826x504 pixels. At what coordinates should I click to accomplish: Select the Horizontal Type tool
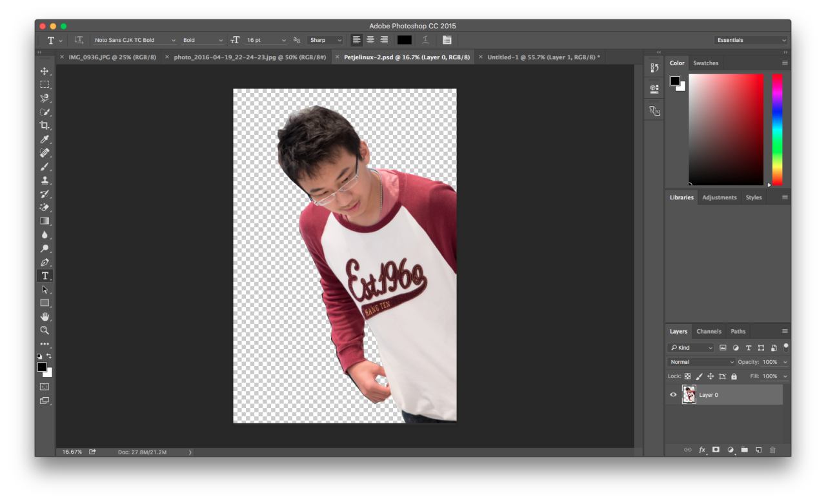coord(45,276)
